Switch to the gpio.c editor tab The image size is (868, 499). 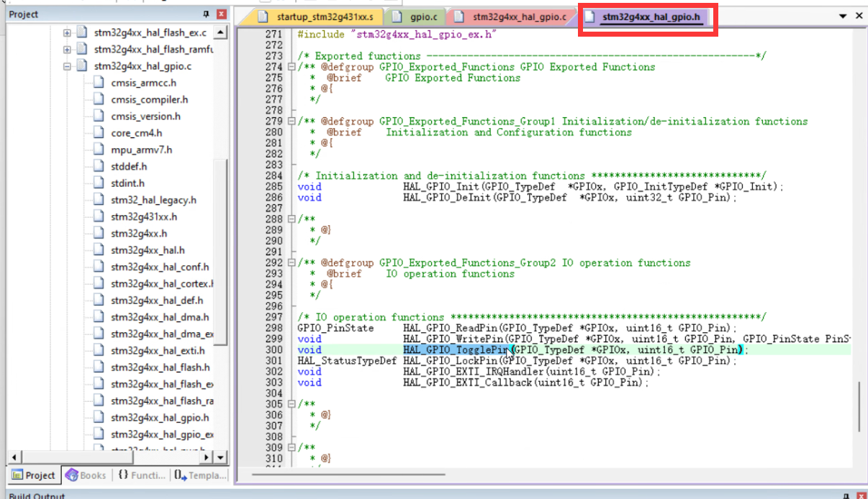click(x=423, y=17)
